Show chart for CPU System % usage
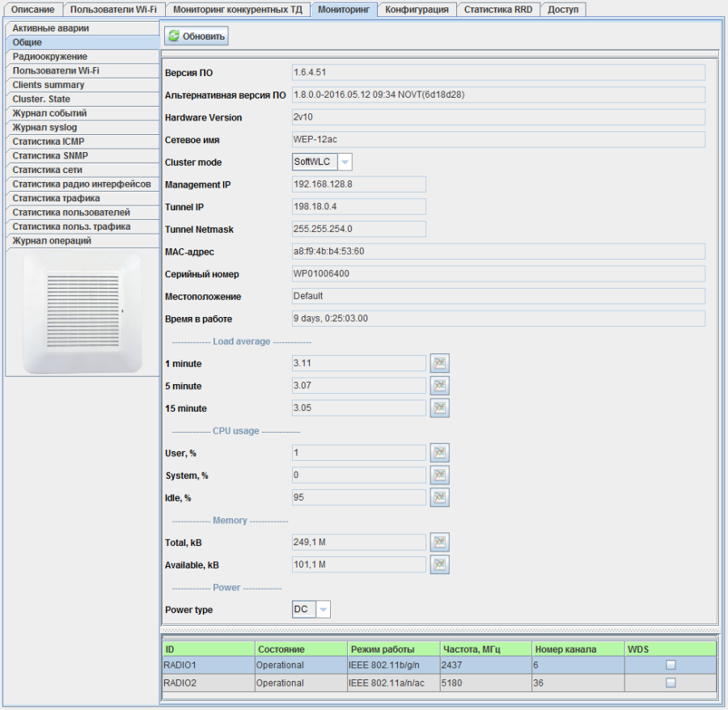 tap(439, 475)
